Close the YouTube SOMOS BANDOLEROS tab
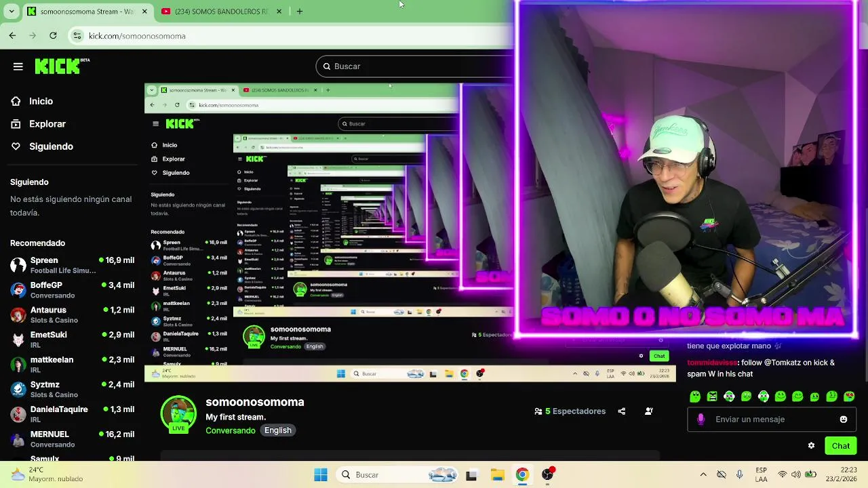Screen dimensions: 868x488 [279, 12]
